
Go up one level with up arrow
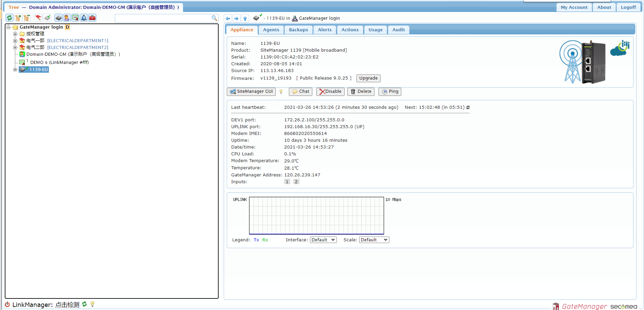click(245, 18)
